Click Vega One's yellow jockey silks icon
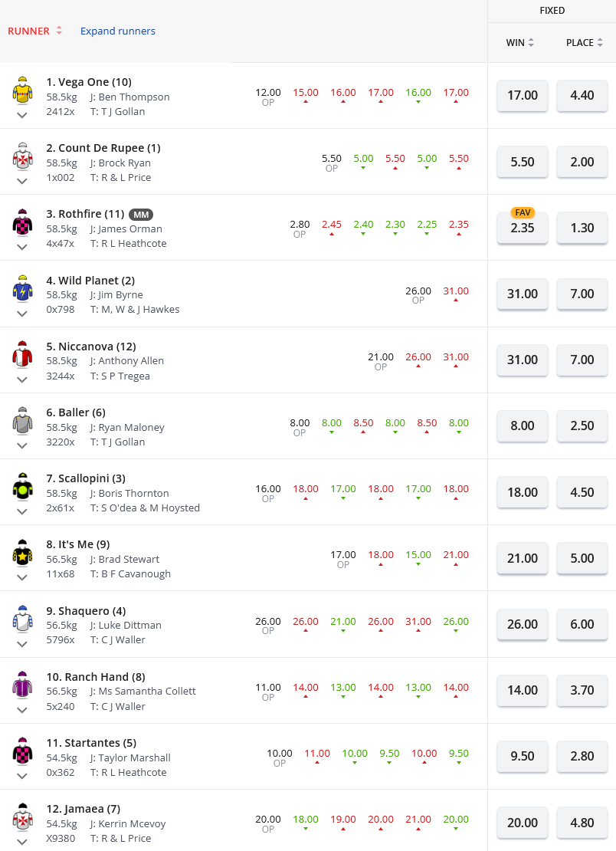The height and width of the screenshot is (851, 616). coord(22,90)
